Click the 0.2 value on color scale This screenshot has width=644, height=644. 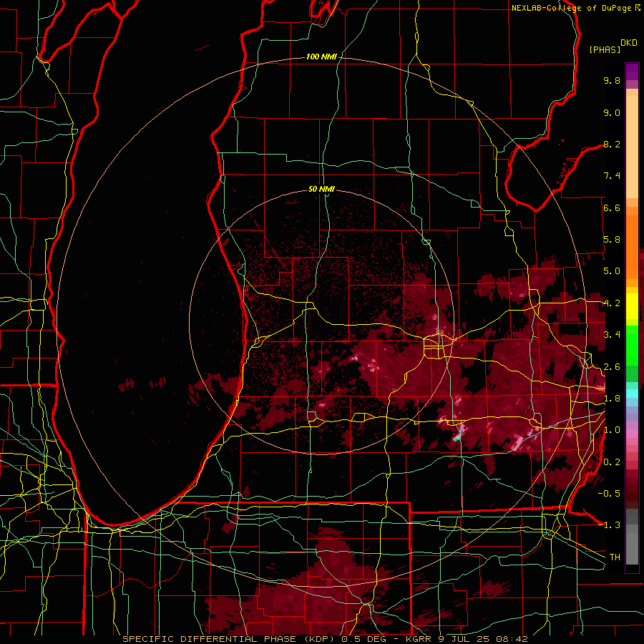[x=612, y=462]
